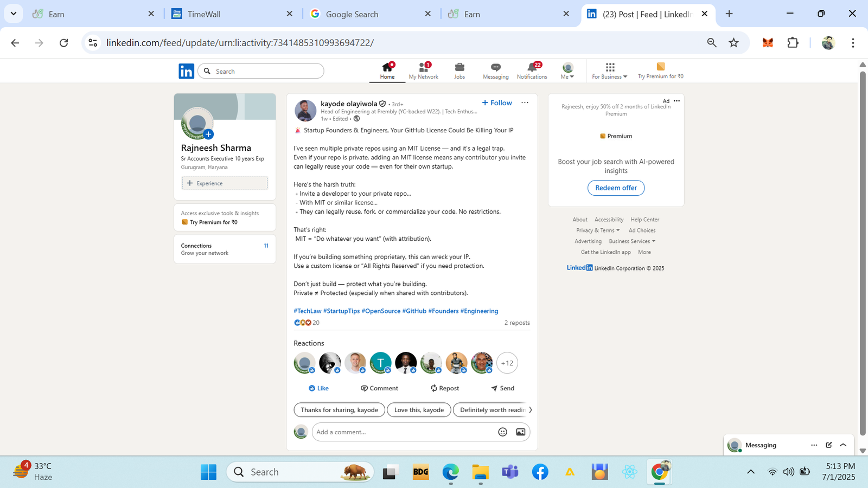Open emoji picker in comment box
The height and width of the screenshot is (488, 868).
[503, 432]
